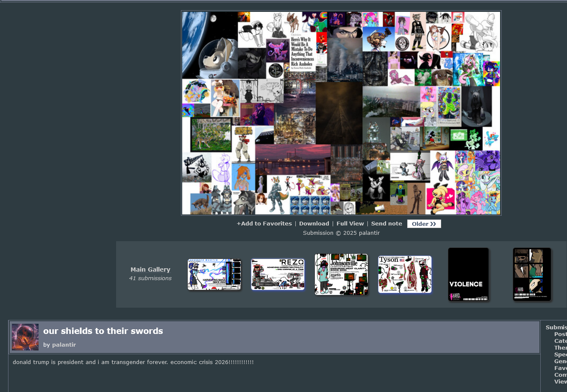Visit palantir's profile from the byline
Screen dimensions: 567x392
64,345
